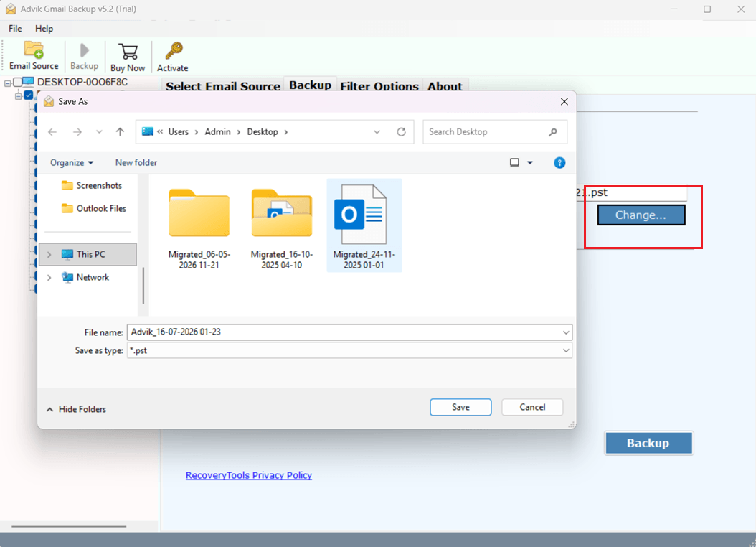Click the left panel horizontal scrollbar
This screenshot has height=547, width=756.
click(69, 526)
